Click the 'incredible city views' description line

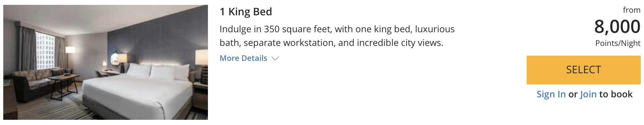[331, 43]
